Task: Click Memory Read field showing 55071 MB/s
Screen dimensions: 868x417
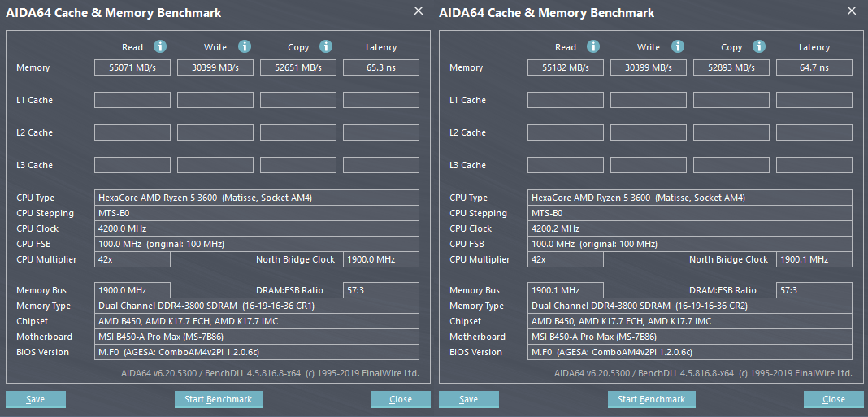Action: (x=132, y=67)
